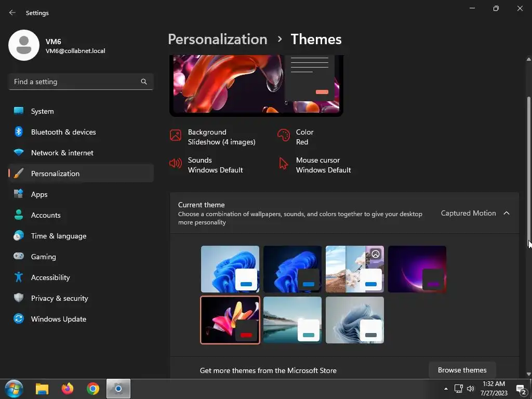
Task: Select the gray Flow theme
Action: (355, 320)
